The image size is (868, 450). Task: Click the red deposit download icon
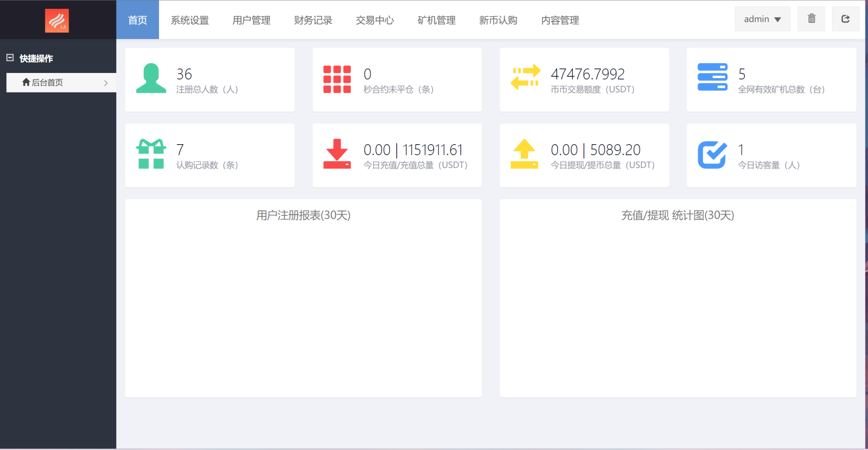point(337,154)
